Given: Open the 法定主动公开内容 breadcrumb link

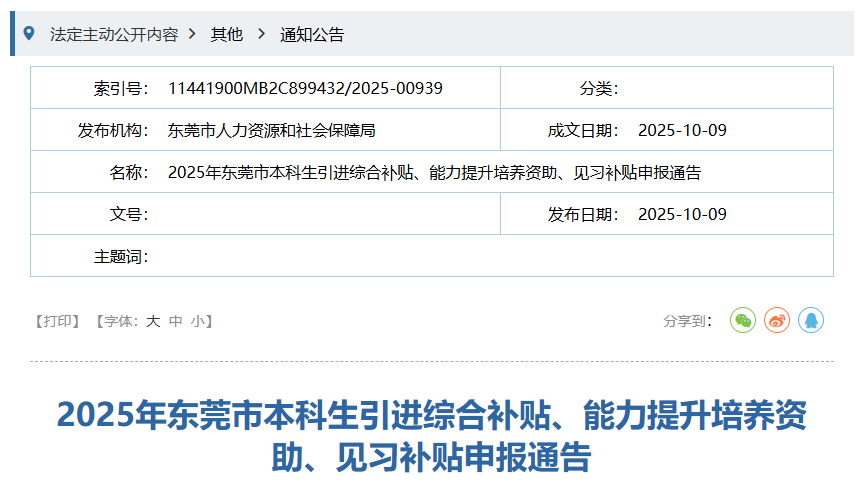Looking at the screenshot, I should point(114,34).
